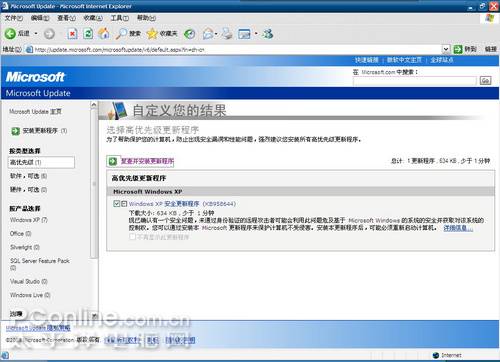Click the Internet zone status icon

coord(436,355)
